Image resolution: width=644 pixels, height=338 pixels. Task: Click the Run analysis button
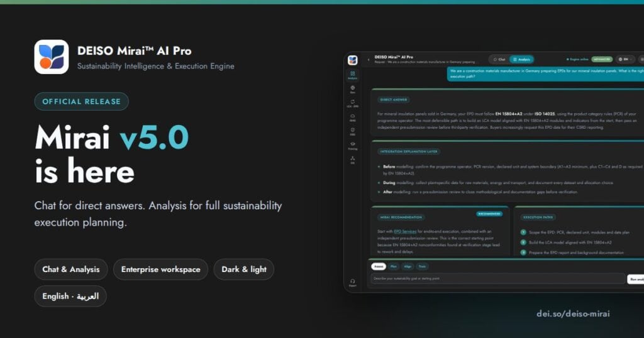click(x=636, y=280)
